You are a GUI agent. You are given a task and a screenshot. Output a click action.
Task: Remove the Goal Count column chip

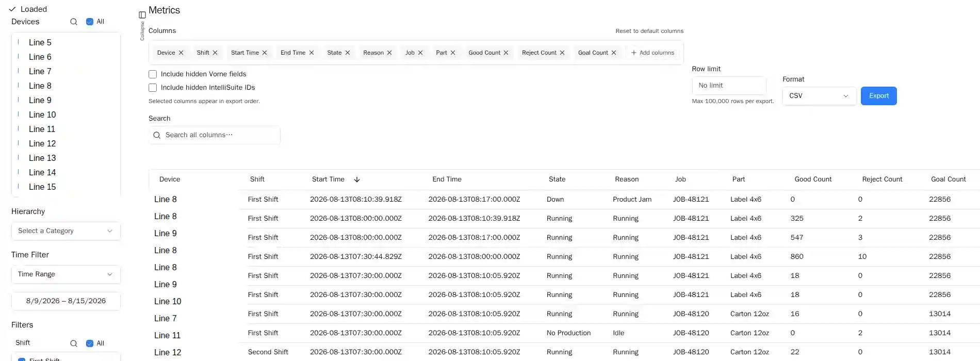click(x=614, y=53)
